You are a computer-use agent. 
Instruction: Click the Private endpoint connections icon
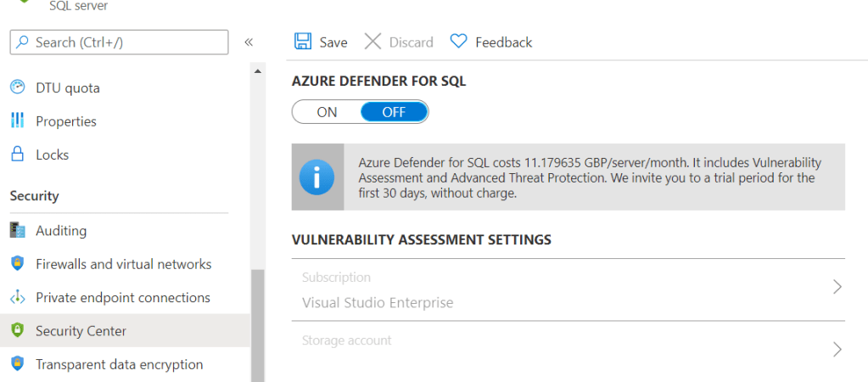(18, 298)
